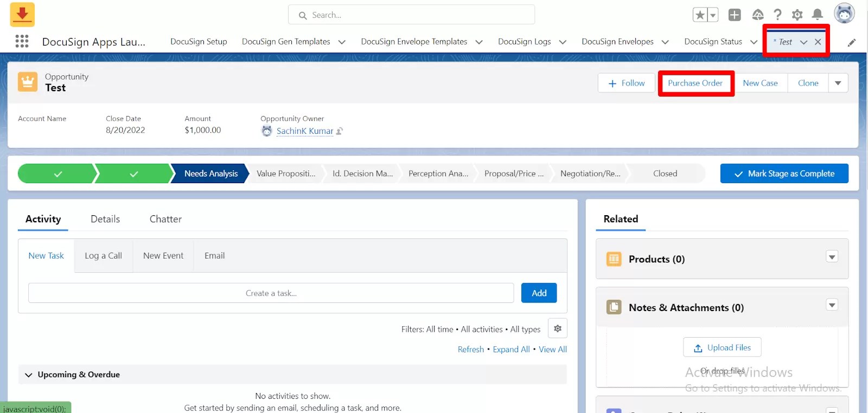Screen dimensions: 868x413
Task: Open more actions dropdown next to Clone
Action: [838, 83]
